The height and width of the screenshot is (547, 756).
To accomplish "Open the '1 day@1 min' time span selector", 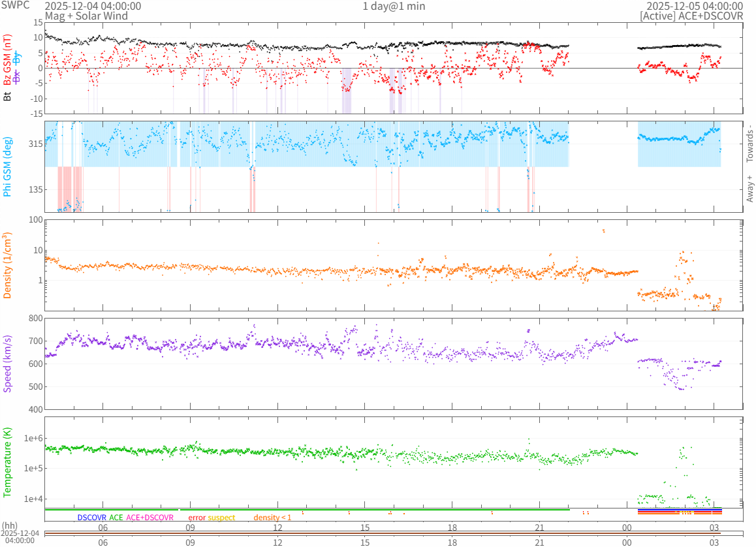I will point(394,6).
